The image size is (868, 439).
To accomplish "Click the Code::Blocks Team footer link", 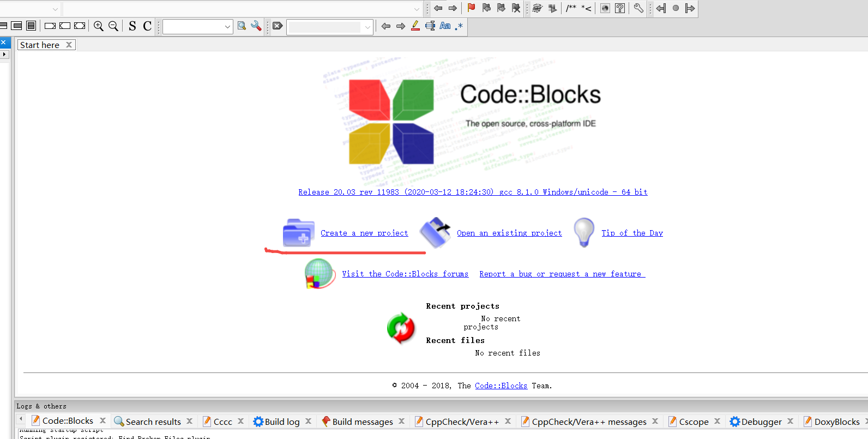I will [x=501, y=386].
